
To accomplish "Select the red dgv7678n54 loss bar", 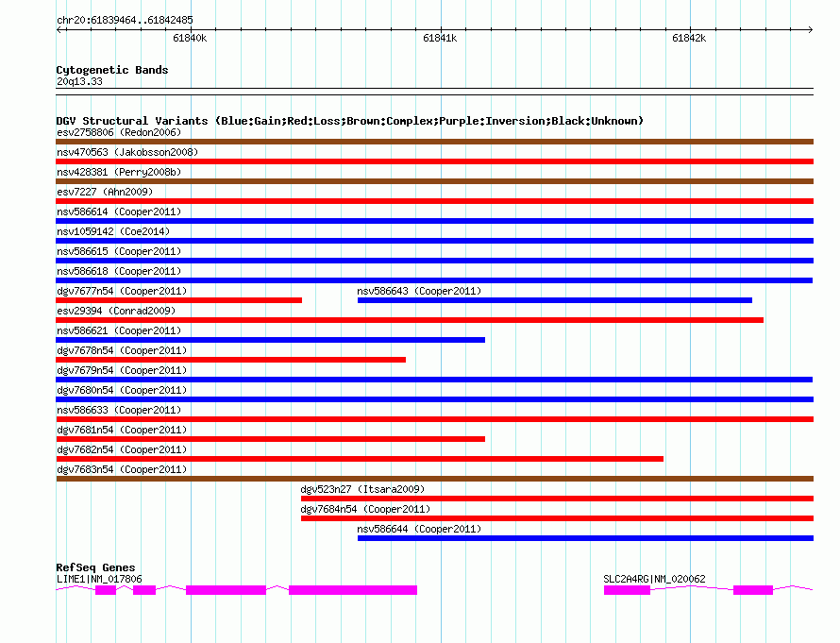I will [231, 360].
